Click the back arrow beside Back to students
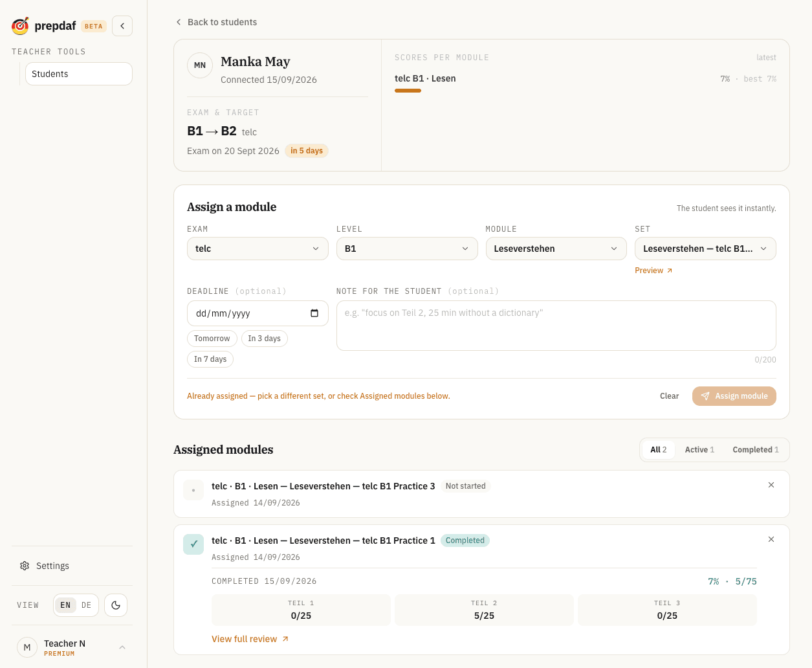 [x=179, y=22]
